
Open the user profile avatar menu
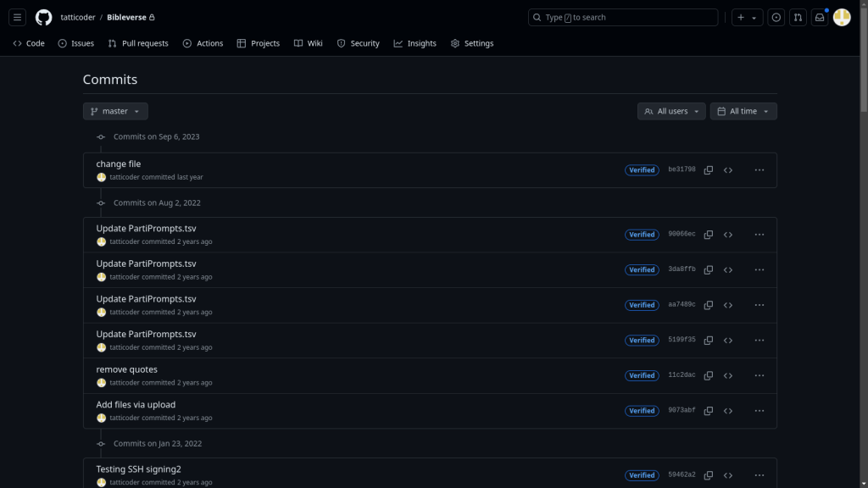click(x=842, y=17)
